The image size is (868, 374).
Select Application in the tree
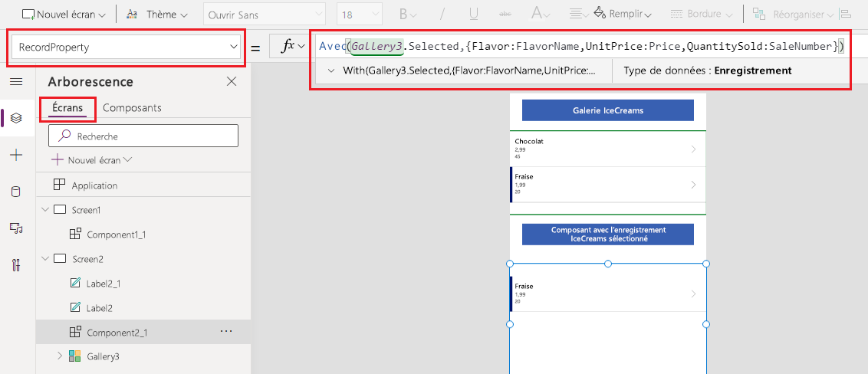[x=94, y=185]
